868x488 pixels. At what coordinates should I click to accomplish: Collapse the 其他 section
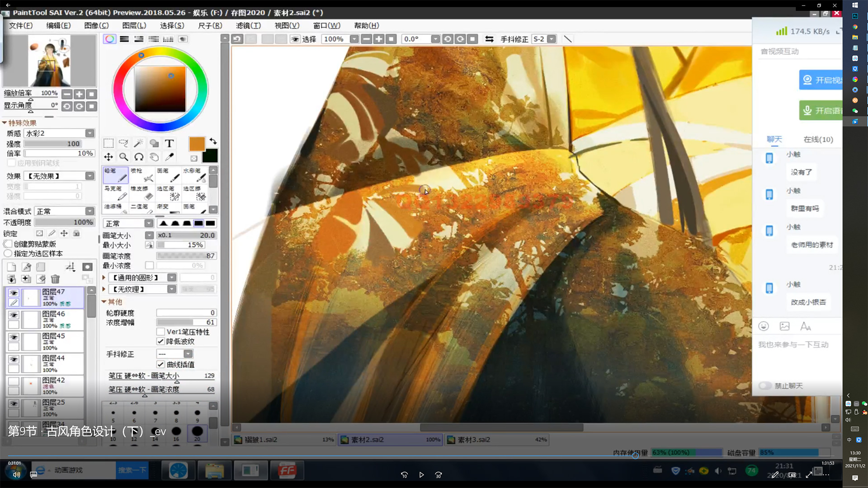(x=104, y=301)
